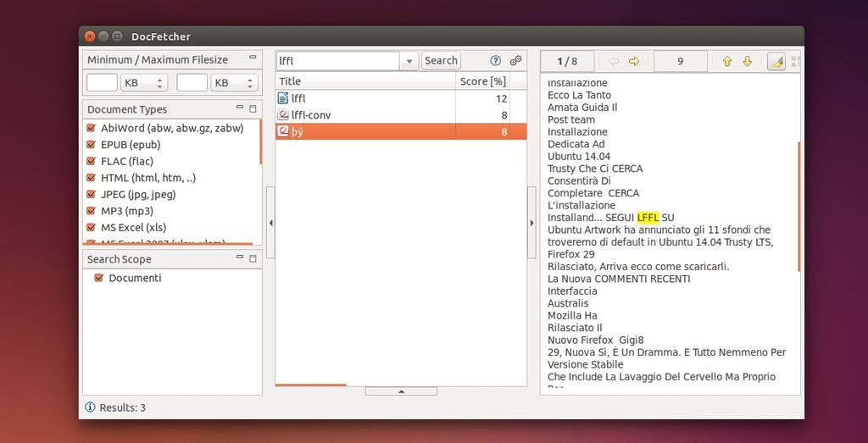The width and height of the screenshot is (868, 443).
Task: Open the search help question-mark icon
Action: click(496, 61)
